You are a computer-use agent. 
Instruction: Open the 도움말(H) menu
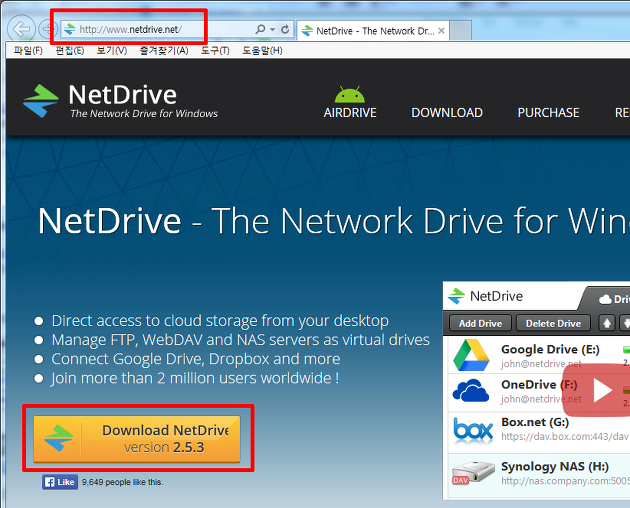click(x=262, y=51)
